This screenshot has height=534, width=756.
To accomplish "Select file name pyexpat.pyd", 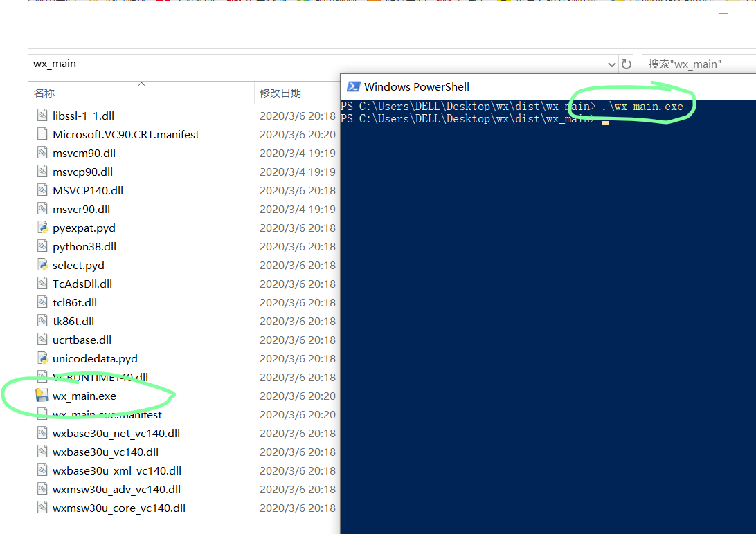I will click(84, 228).
